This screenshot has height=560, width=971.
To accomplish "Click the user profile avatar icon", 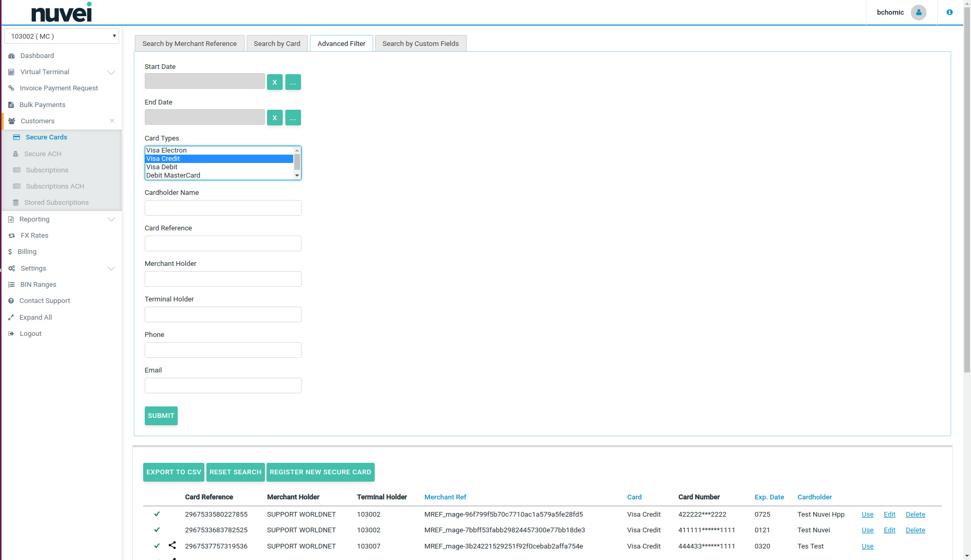I will (918, 13).
